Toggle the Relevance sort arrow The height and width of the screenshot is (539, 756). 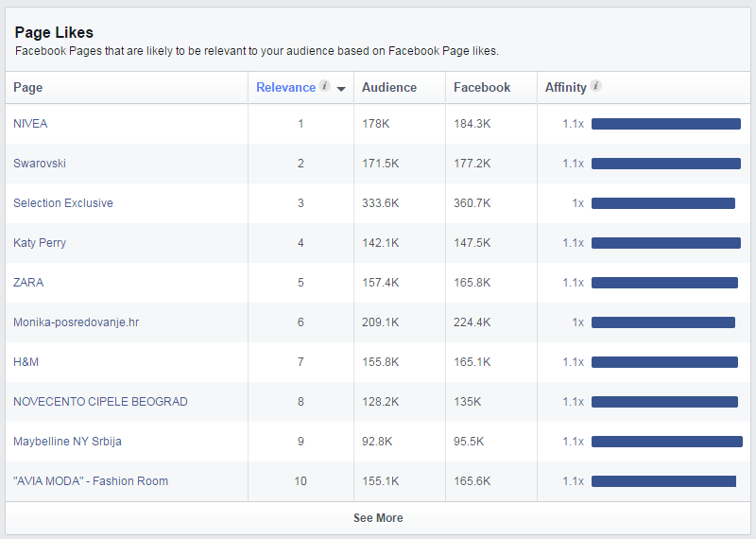tap(341, 89)
